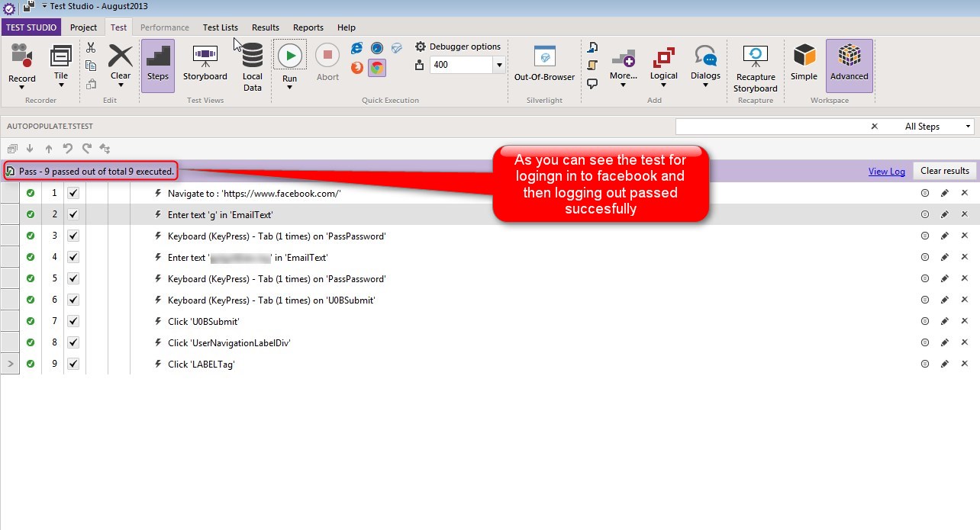Screen dimensions: 980x530
Task: Select the Internet Explorer browser icon
Action: [356, 47]
